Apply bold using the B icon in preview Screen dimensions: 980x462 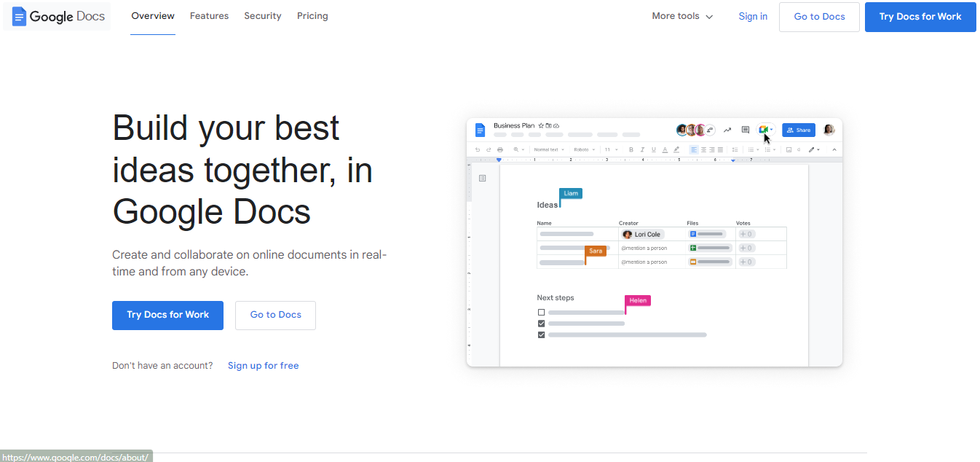[631, 149]
